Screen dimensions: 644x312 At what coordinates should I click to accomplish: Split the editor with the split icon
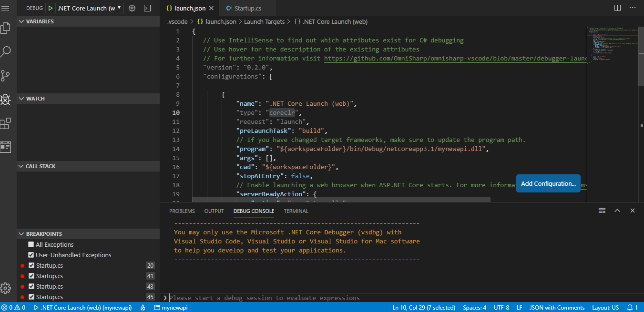click(617, 8)
